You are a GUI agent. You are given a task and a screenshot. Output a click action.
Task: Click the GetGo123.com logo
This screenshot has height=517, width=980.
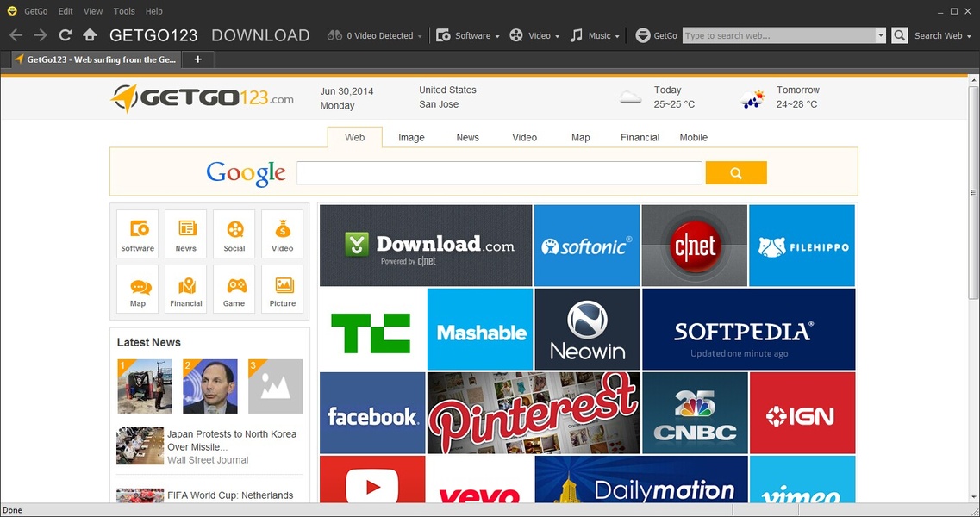tap(203, 97)
